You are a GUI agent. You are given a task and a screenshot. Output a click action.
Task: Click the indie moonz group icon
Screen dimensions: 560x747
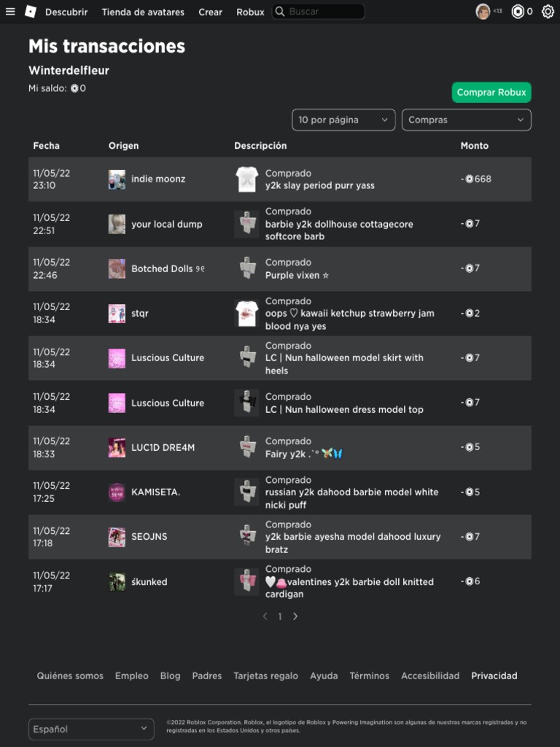click(x=117, y=179)
